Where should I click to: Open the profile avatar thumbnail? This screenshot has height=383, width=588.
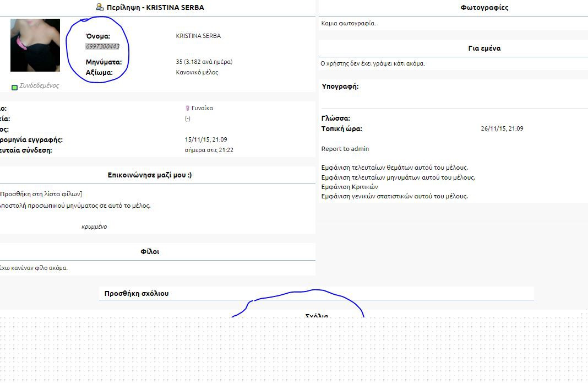[35, 45]
